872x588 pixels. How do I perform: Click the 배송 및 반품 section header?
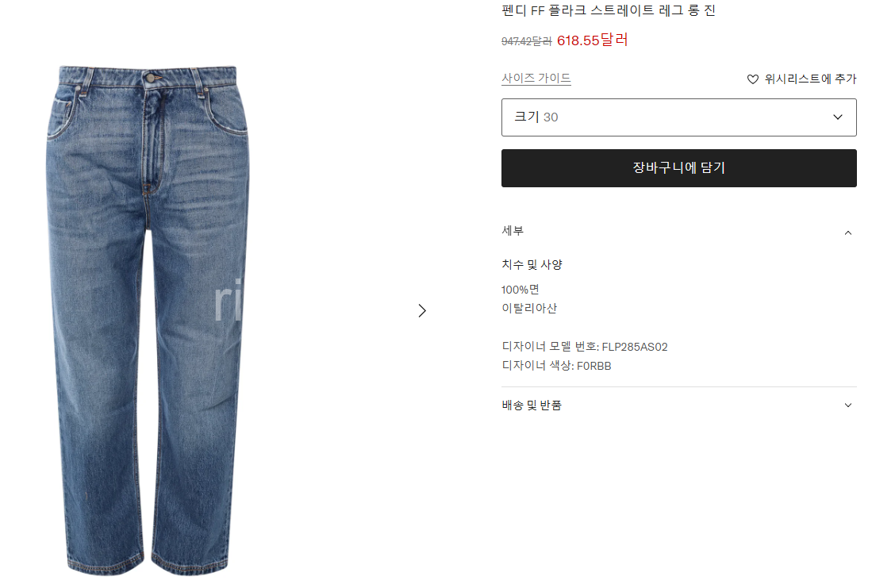(678, 405)
